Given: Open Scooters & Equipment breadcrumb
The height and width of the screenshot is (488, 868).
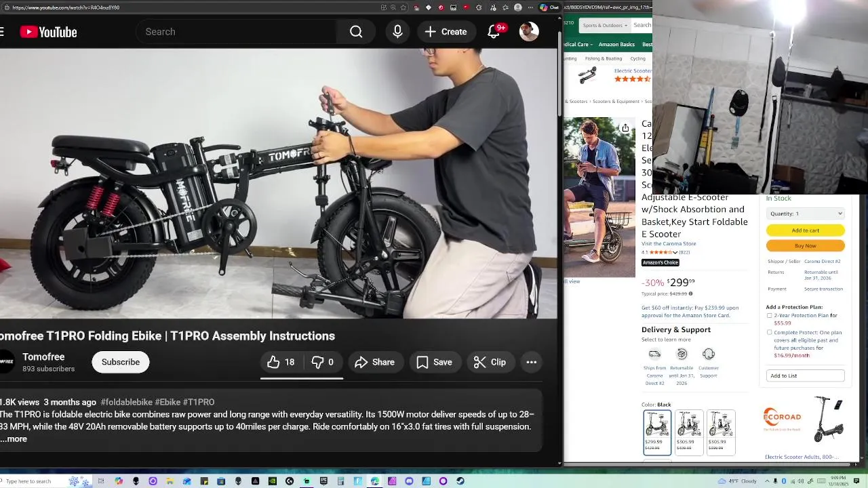Looking at the screenshot, I should coord(616,102).
